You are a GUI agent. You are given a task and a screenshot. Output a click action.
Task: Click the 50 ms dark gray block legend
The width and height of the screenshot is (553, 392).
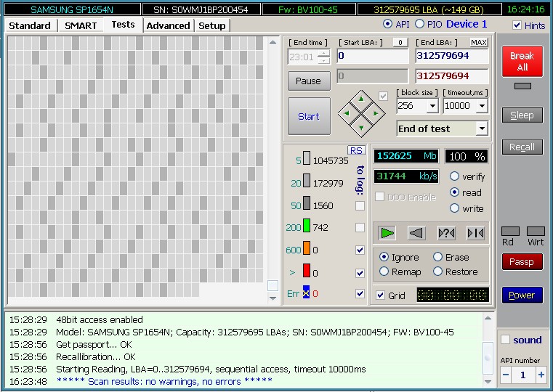point(307,203)
